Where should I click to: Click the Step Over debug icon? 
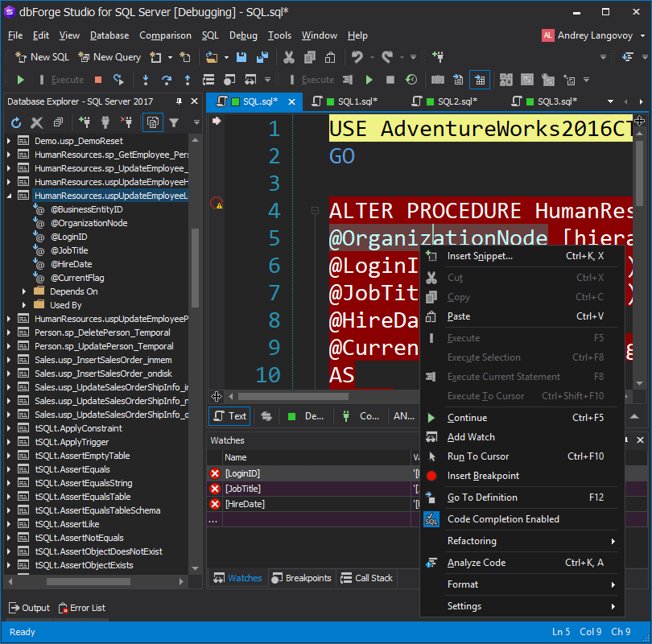tap(167, 80)
